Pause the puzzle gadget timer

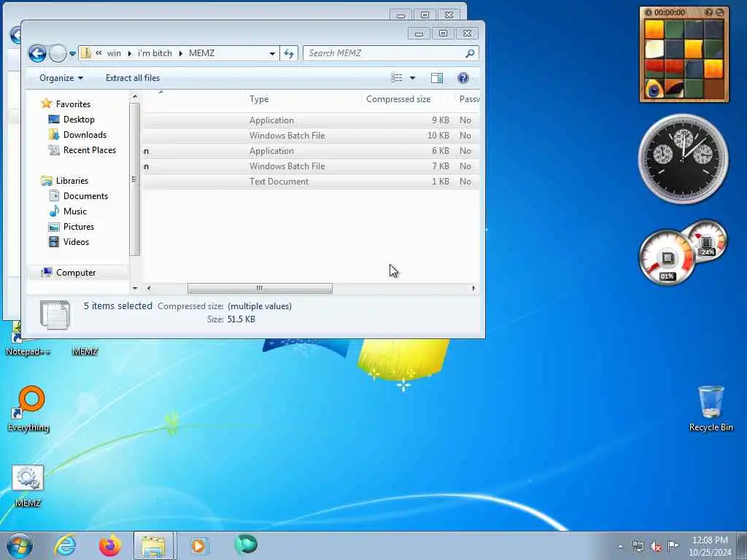649,12
